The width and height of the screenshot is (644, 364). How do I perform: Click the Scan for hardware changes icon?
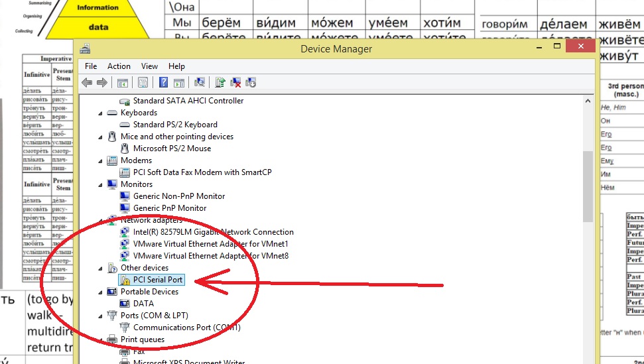(199, 83)
